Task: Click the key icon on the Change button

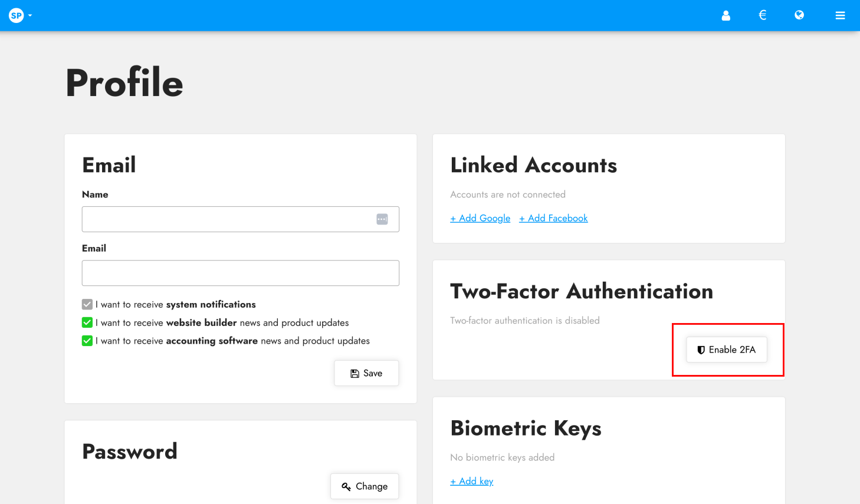Action: tap(346, 486)
